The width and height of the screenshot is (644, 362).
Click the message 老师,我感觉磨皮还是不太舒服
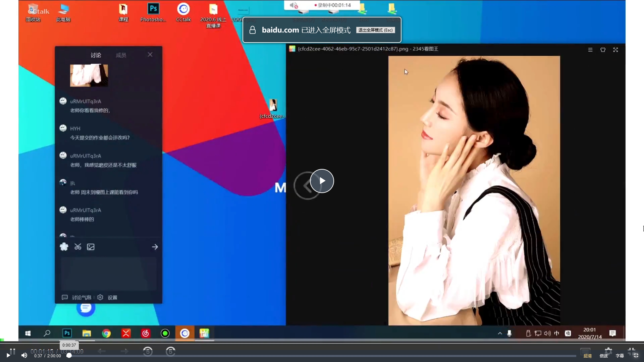tap(103, 165)
